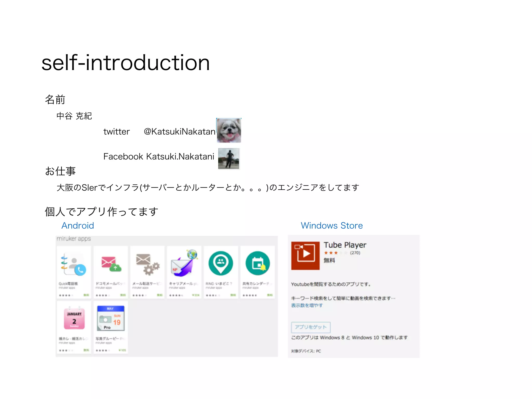Click the 共有カレンダー shared calendar app icon
This screenshot has width=532, height=399.
coord(258,263)
